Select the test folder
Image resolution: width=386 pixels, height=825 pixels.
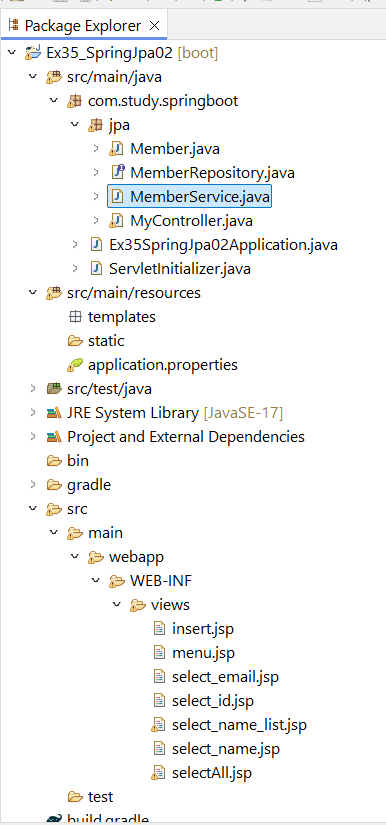point(100,797)
